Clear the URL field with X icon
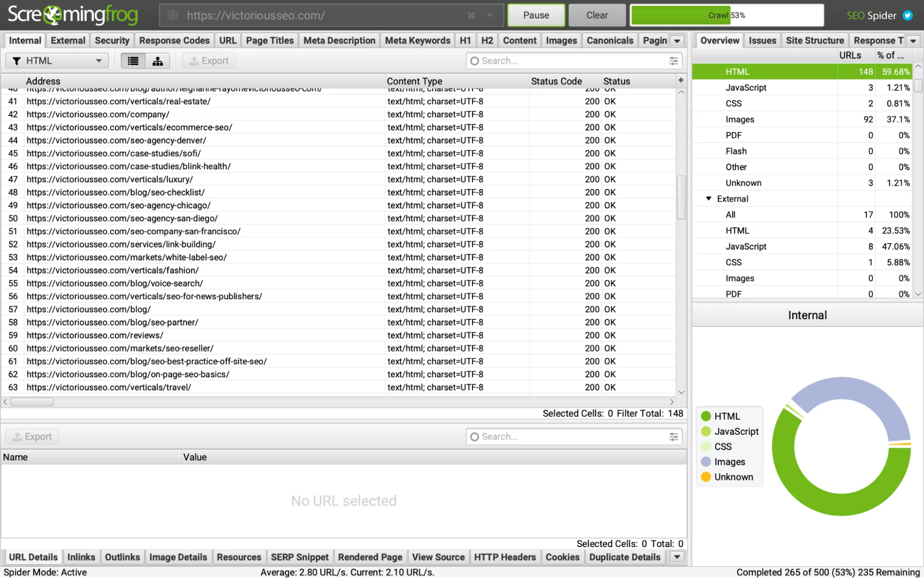Screen dimensions: 924x578 click(x=471, y=15)
